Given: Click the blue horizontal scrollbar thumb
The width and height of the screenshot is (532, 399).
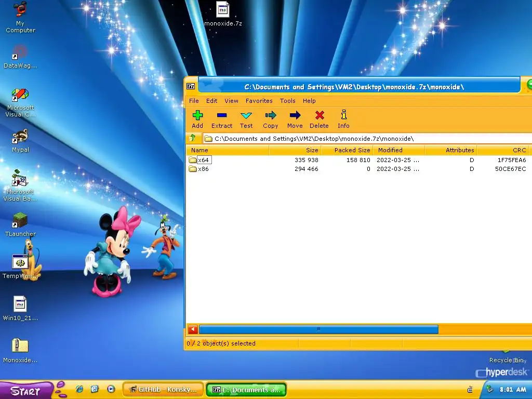Looking at the screenshot, I should tap(318, 329).
